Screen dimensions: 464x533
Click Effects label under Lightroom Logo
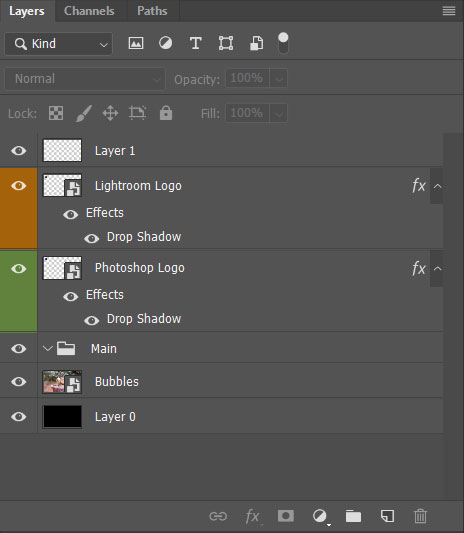(105, 213)
